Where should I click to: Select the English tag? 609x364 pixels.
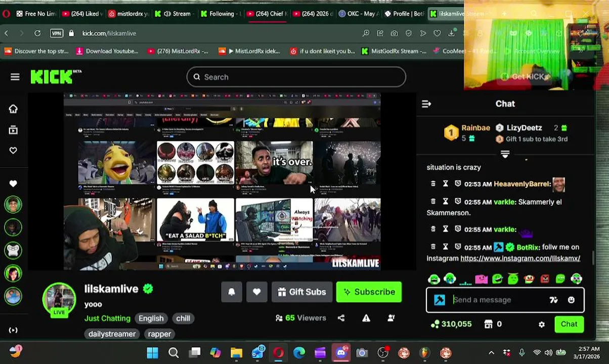tap(151, 318)
